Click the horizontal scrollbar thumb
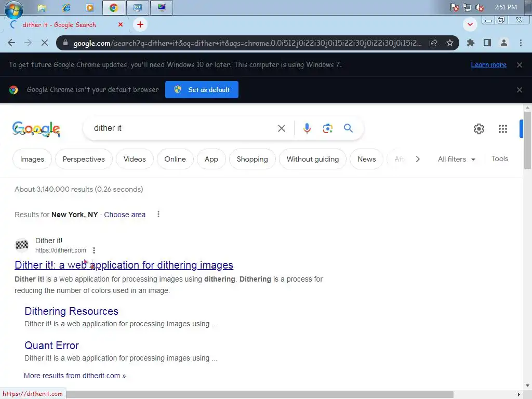Screen dimensions: 532x399 click(x=260, y=395)
